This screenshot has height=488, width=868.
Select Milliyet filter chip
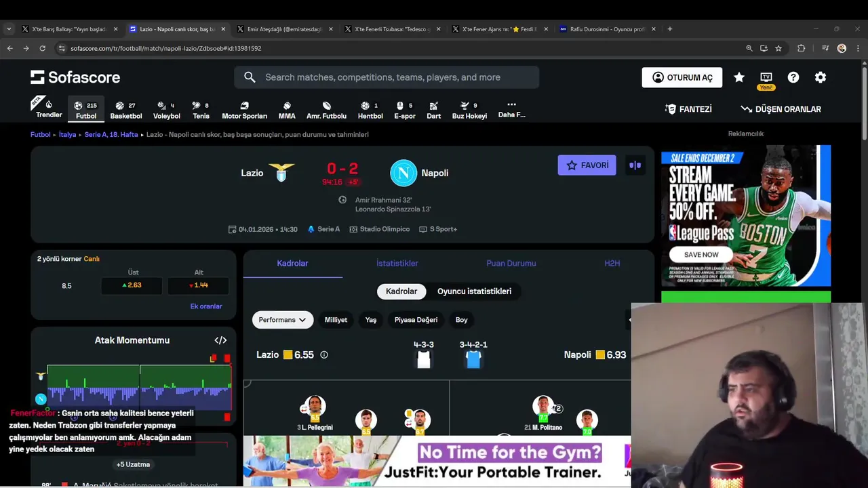pos(336,320)
